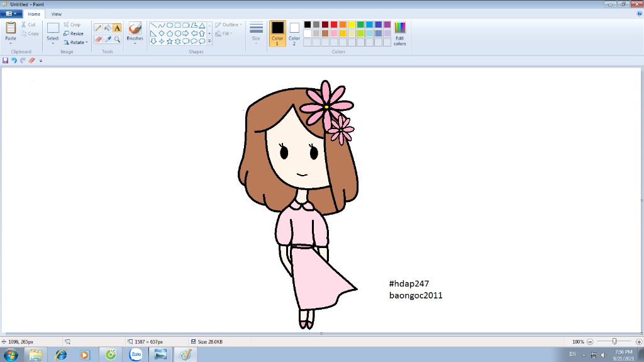Open Zalo from the taskbar

135,354
